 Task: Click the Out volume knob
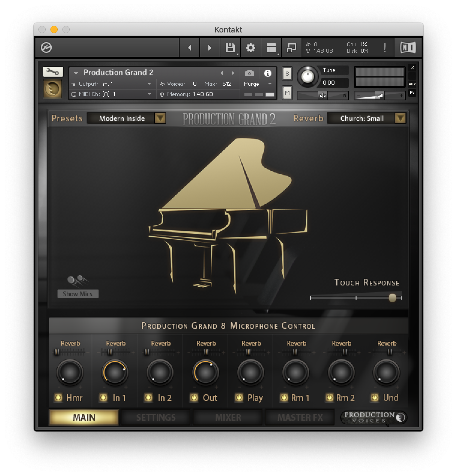[x=205, y=373]
